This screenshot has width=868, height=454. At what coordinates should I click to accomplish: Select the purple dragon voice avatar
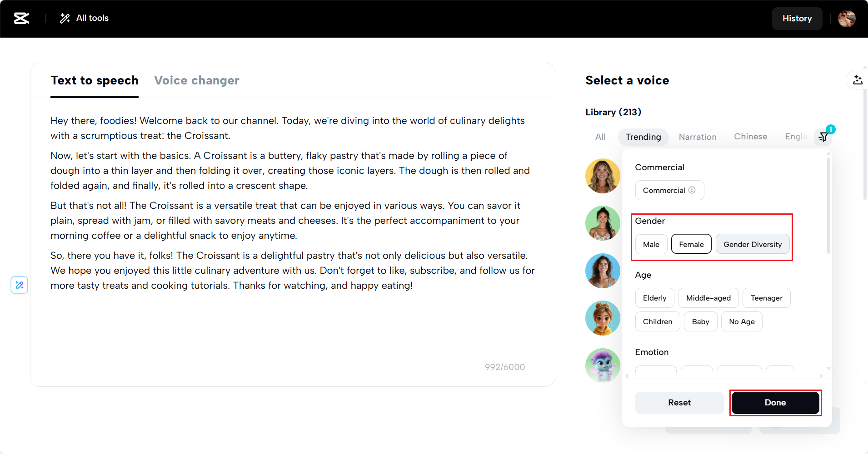point(603,365)
